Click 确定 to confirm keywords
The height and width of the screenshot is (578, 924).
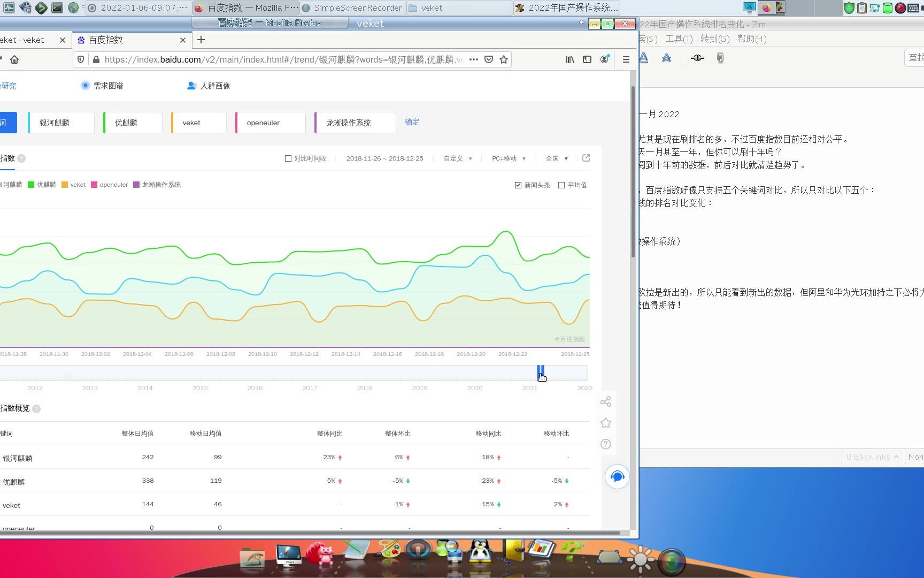(412, 122)
